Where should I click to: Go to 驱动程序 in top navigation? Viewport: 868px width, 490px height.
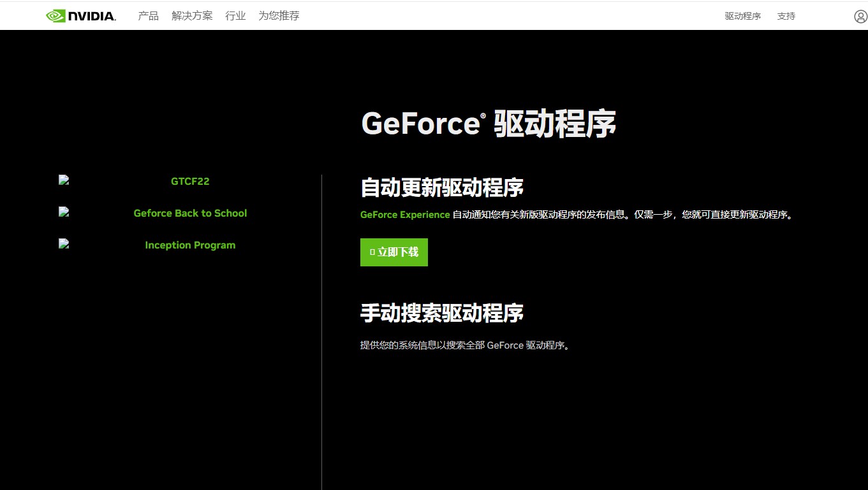pos(743,16)
